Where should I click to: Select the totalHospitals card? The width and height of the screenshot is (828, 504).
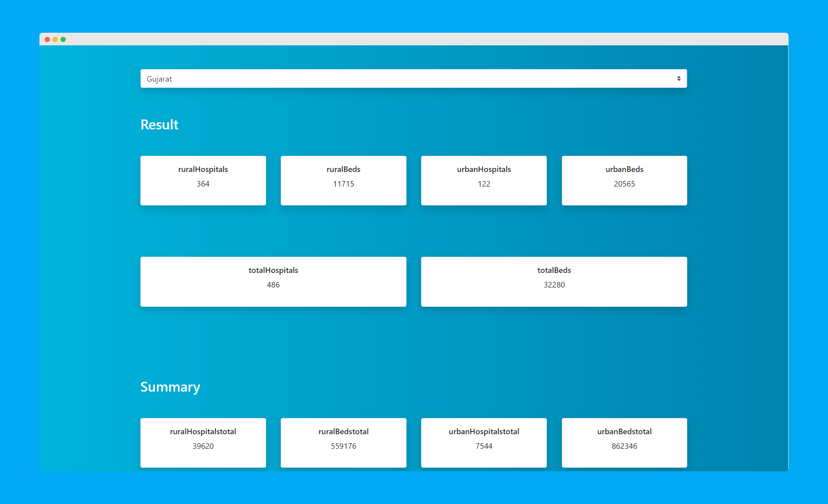click(x=273, y=281)
